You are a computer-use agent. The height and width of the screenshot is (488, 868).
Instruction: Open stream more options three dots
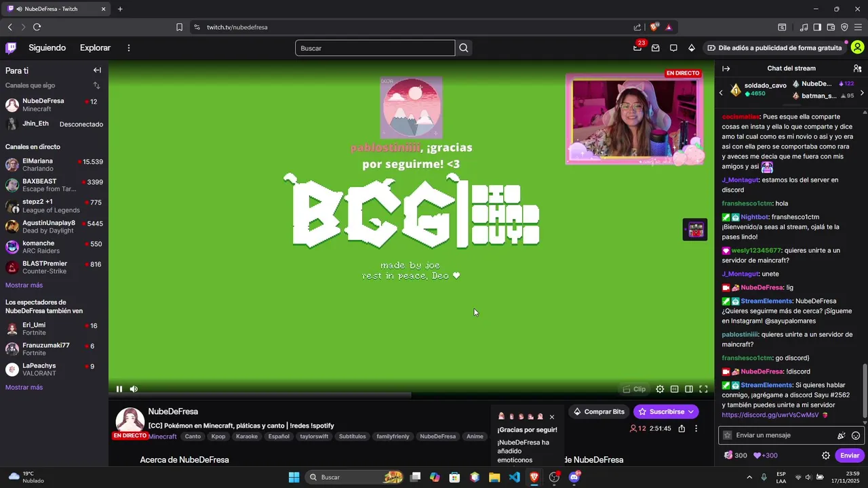(696, 428)
